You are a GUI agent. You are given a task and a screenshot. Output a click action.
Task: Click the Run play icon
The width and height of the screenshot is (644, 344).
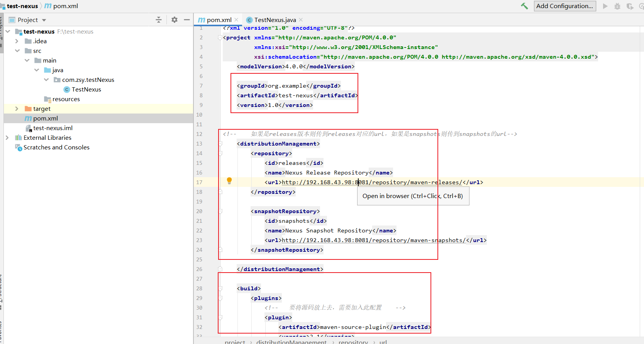(605, 6)
